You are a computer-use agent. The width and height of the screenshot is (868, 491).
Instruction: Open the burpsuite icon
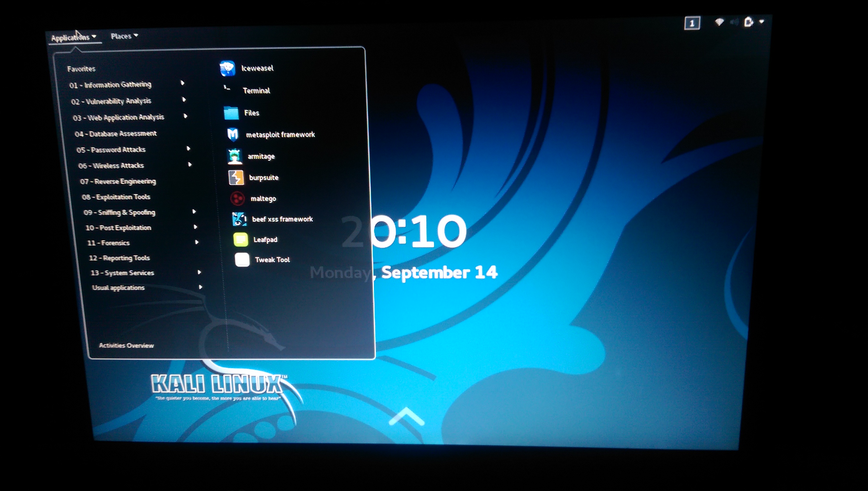point(236,178)
